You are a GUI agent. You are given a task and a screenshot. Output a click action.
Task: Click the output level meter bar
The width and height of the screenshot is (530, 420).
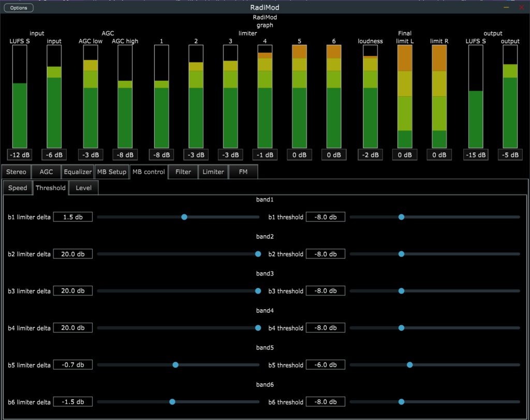click(510, 96)
